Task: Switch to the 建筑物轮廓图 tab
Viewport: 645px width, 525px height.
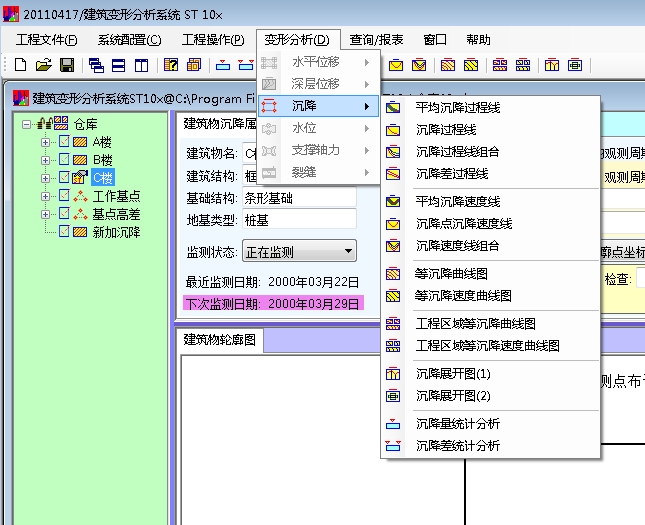Action: (x=220, y=340)
